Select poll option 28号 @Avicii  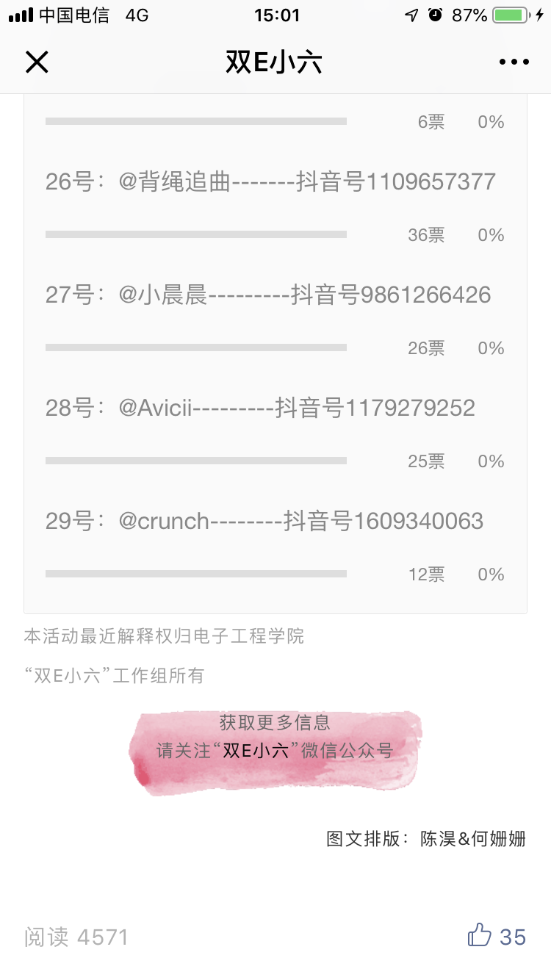(x=260, y=408)
